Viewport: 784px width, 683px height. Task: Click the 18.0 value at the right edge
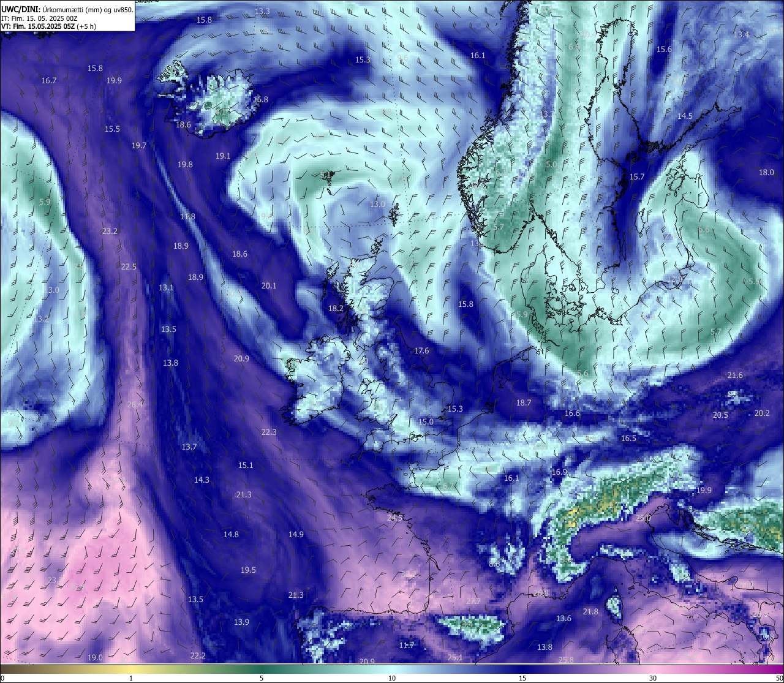pyautogui.click(x=766, y=173)
